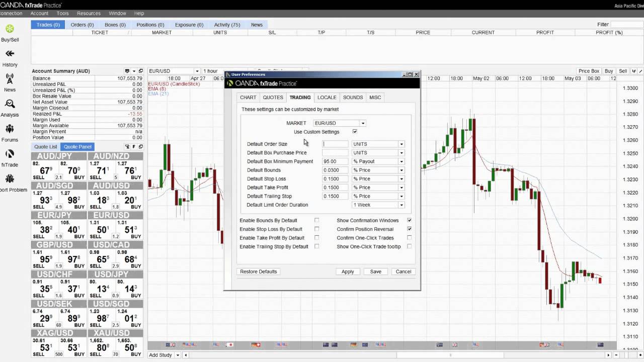Image resolution: width=644 pixels, height=362 pixels.
Task: Open chart EUR/USD pair dropdown
Action: pos(197,71)
